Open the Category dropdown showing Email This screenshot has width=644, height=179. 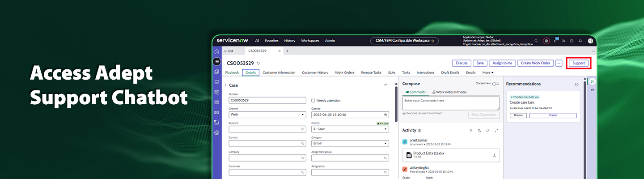click(350, 144)
